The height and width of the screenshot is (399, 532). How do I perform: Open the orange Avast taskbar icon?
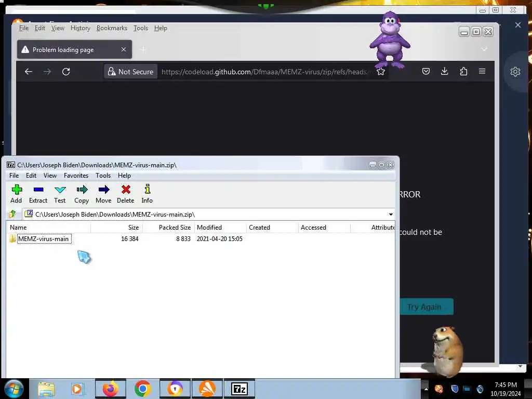(207, 389)
